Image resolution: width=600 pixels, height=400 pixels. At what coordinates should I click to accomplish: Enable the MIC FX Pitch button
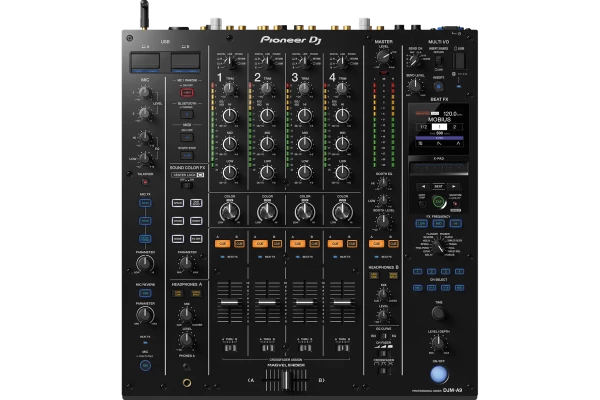click(x=145, y=221)
